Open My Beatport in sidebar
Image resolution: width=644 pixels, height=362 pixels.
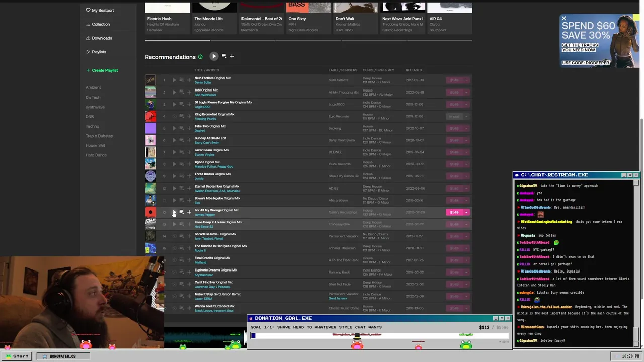[100, 10]
